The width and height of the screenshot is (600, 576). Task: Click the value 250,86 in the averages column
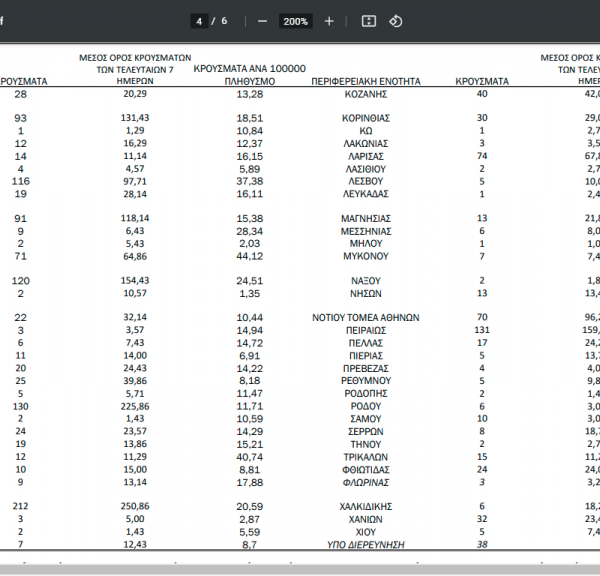tap(135, 506)
